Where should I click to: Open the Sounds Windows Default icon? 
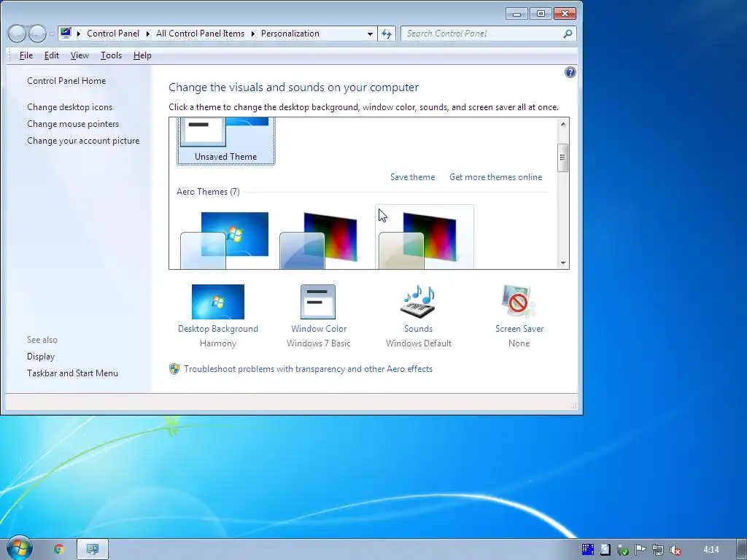(x=418, y=302)
